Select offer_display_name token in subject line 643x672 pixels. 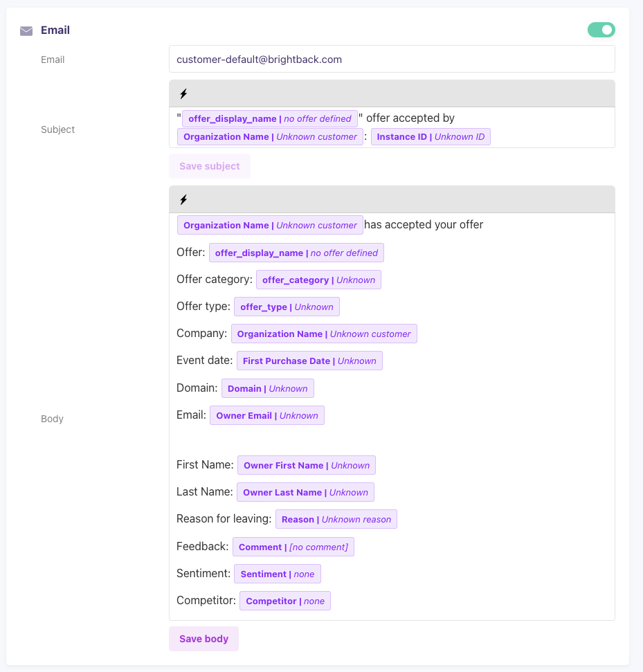pos(269,119)
